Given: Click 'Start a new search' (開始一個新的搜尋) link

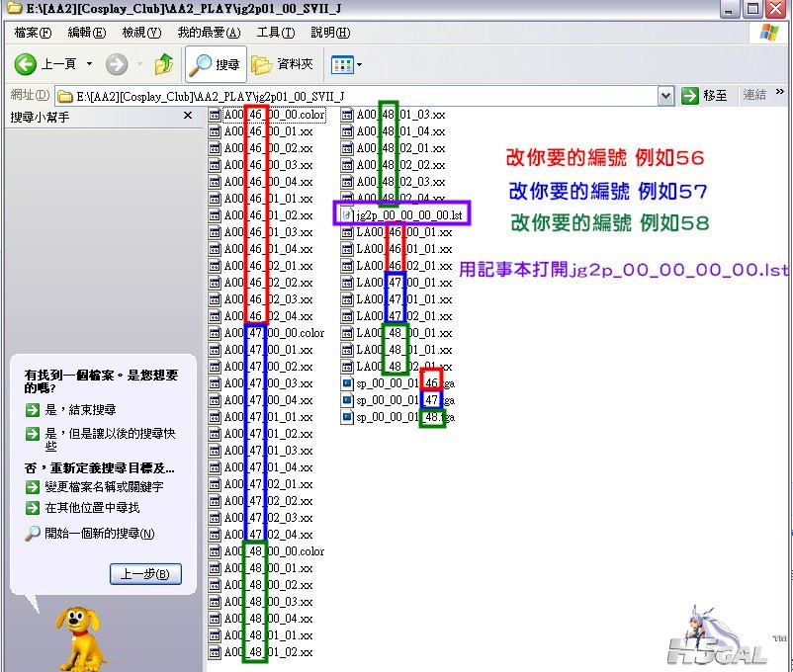Looking at the screenshot, I should pos(99,534).
